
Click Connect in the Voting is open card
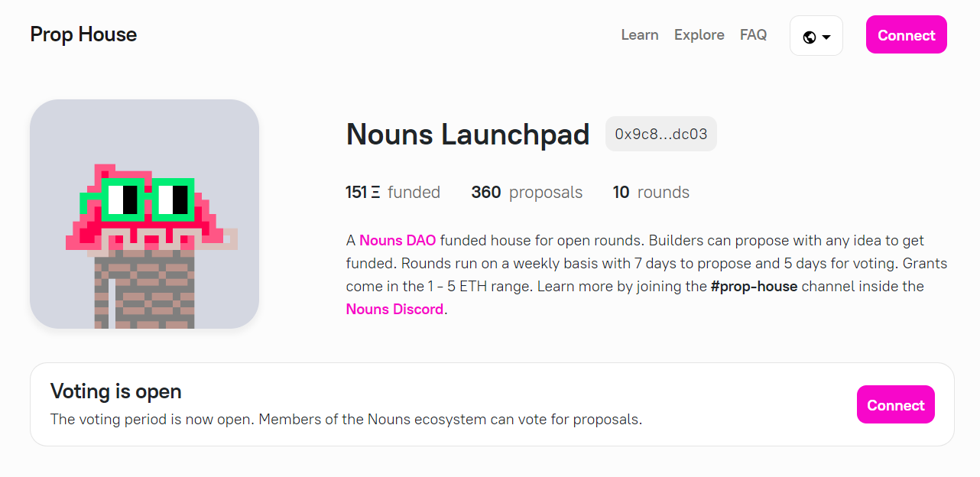(896, 404)
